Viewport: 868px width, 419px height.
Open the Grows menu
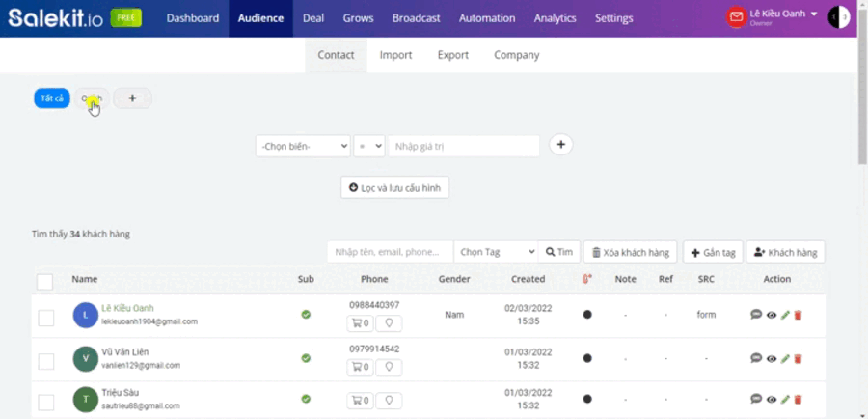(x=358, y=18)
